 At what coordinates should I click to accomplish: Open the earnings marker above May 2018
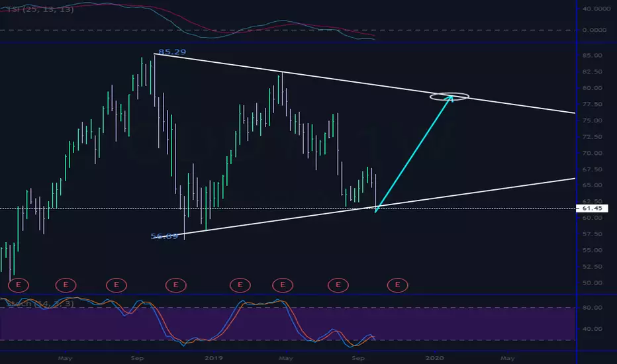66,285
